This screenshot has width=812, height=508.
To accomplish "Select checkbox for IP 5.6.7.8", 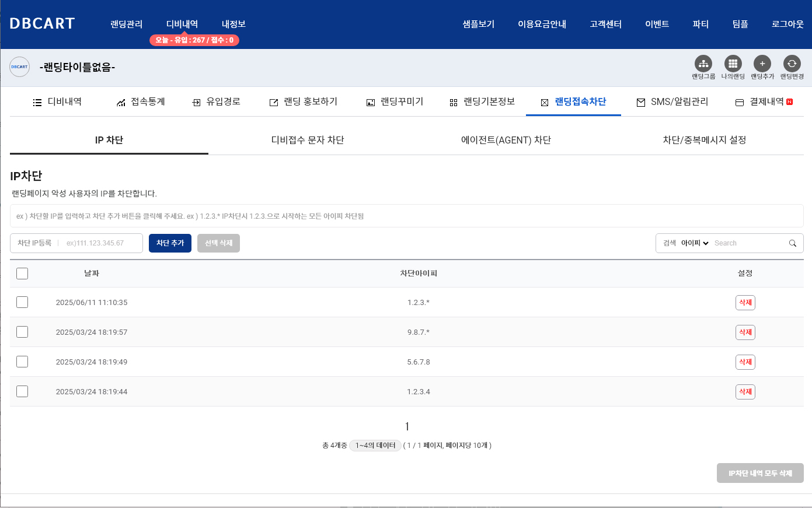I will pyautogui.click(x=22, y=362).
